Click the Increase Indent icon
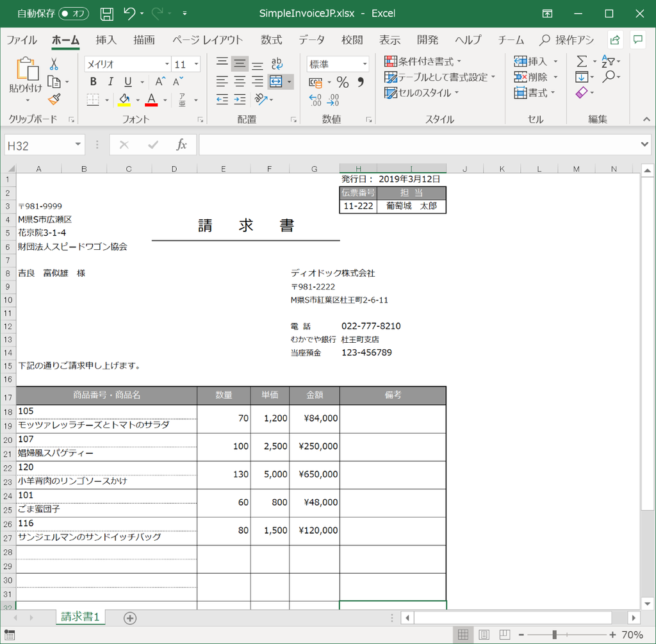The height and width of the screenshot is (644, 656). 240,99
